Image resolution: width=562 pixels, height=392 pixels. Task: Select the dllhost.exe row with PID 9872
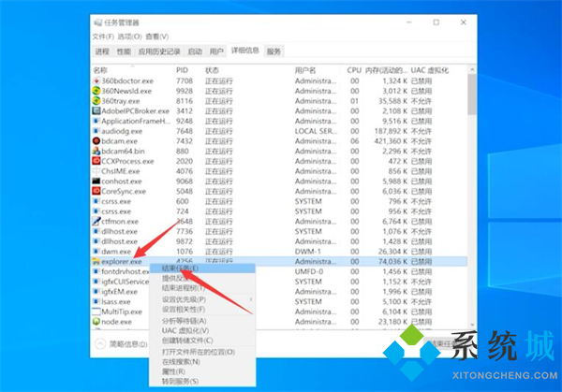[x=279, y=241]
